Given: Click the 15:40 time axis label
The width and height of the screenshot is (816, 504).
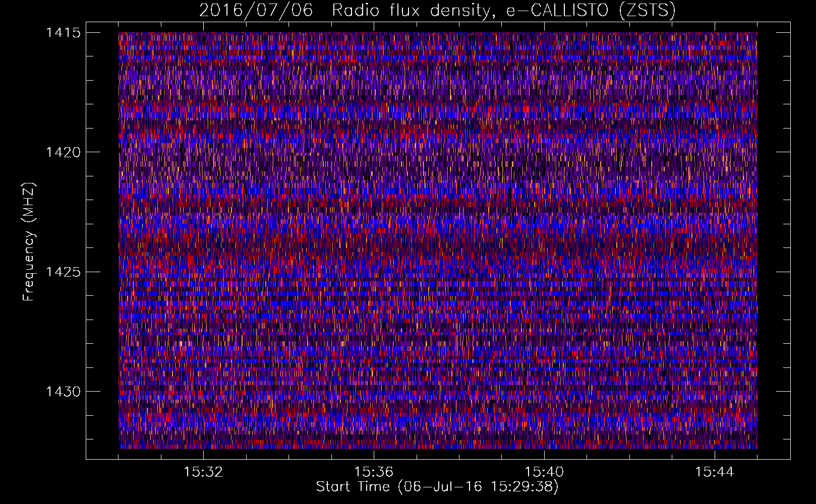Looking at the screenshot, I should click(544, 472).
